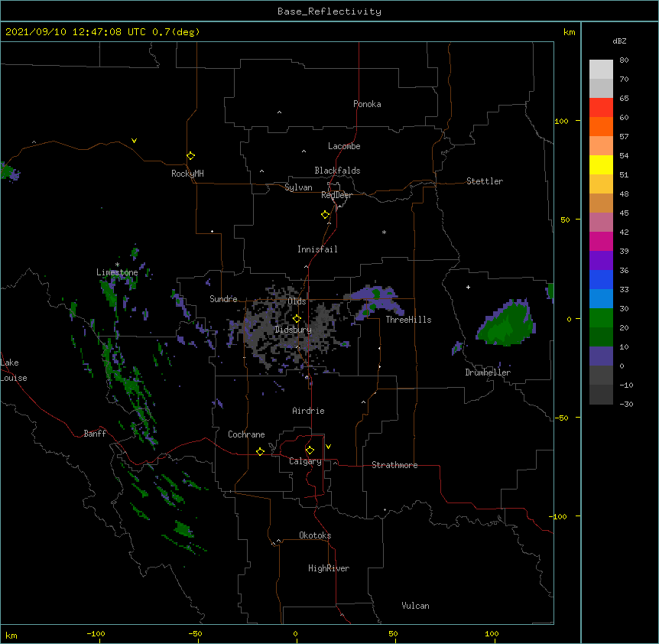Select the Ponoka city label
This screenshot has width=659, height=644.
(367, 104)
